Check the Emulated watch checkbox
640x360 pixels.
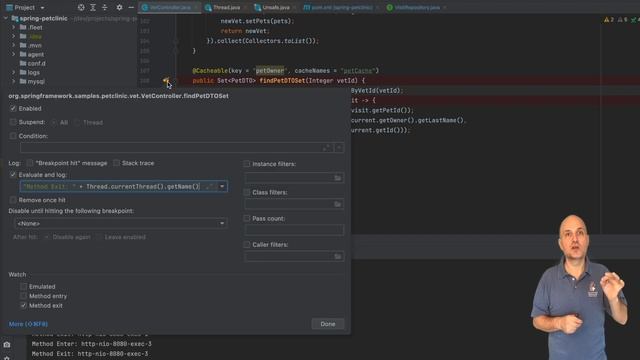[x=24, y=287]
